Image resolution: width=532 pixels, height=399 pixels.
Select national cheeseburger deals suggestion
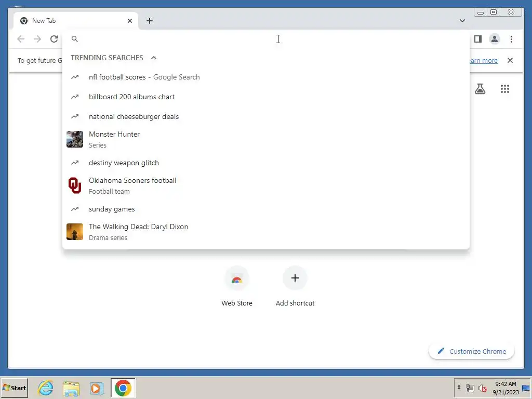pyautogui.click(x=266, y=116)
